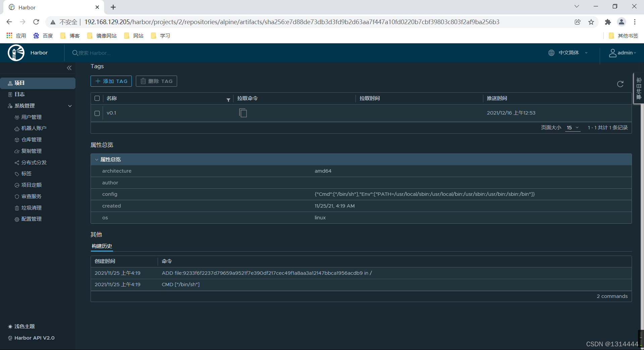Open 标签 management page
644x350 pixels.
coord(26,174)
